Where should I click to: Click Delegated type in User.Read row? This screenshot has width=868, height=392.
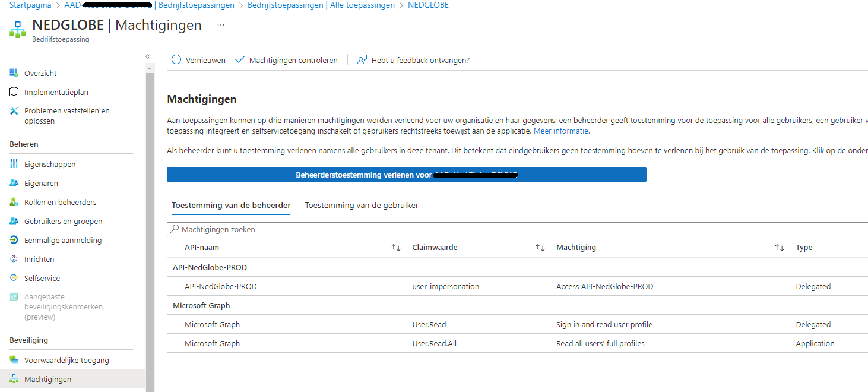[813, 324]
